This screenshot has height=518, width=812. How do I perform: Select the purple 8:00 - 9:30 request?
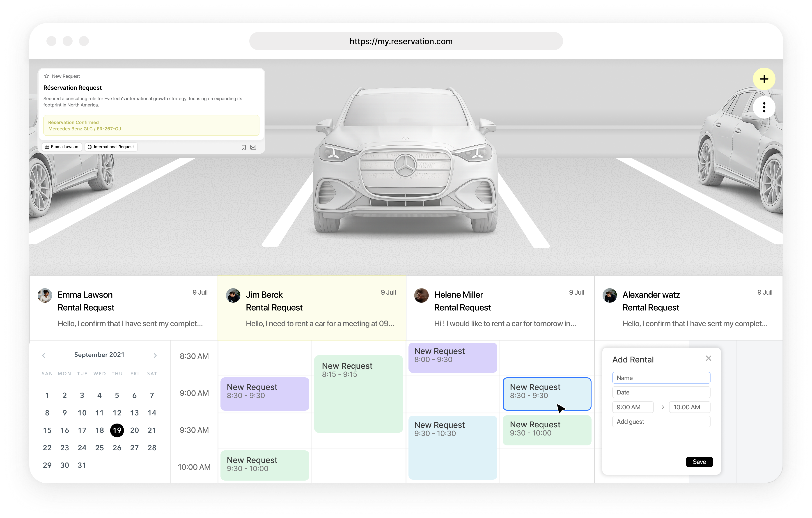pyautogui.click(x=452, y=358)
